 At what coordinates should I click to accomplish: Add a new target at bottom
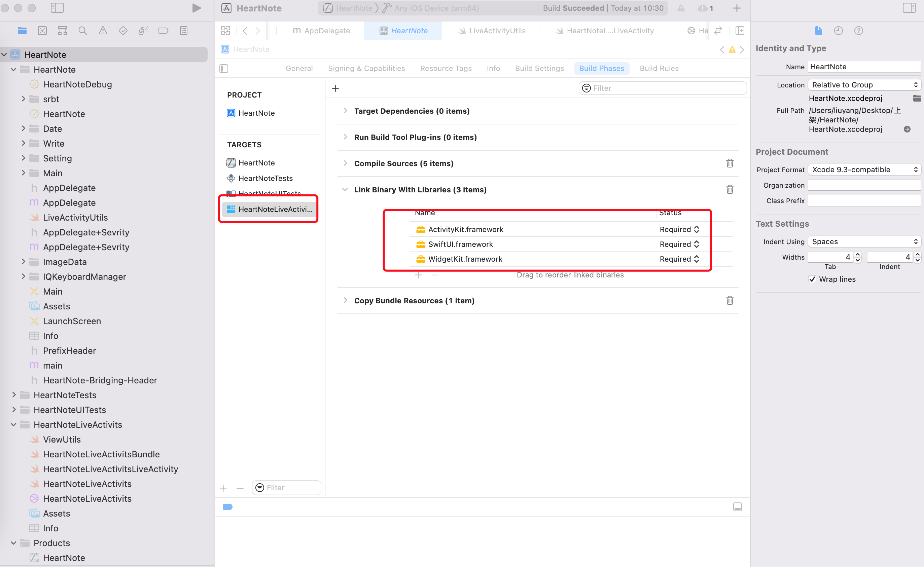pos(223,488)
